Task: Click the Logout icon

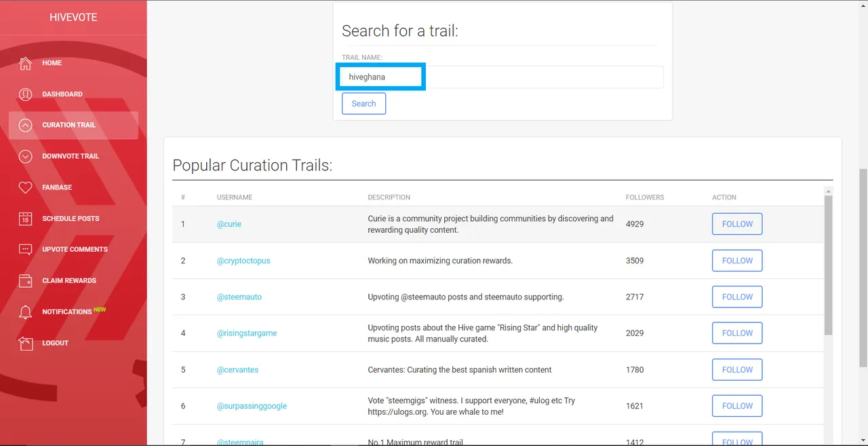Action: click(25, 343)
